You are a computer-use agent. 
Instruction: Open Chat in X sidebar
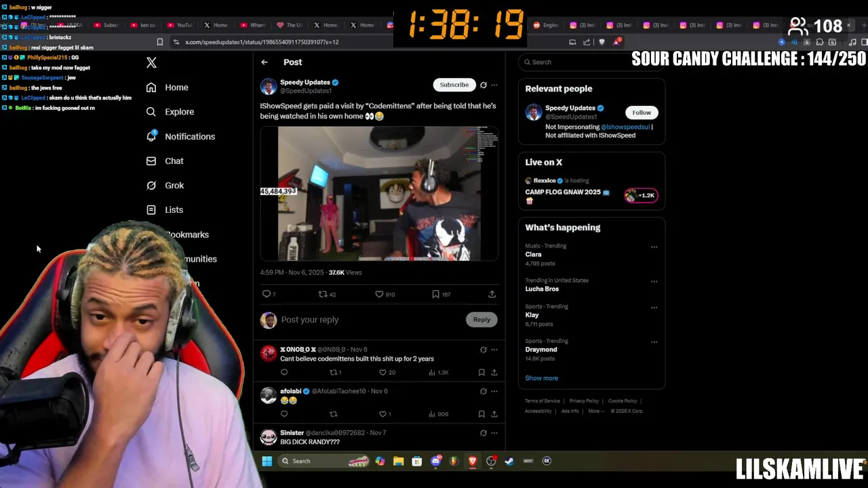tap(165, 161)
